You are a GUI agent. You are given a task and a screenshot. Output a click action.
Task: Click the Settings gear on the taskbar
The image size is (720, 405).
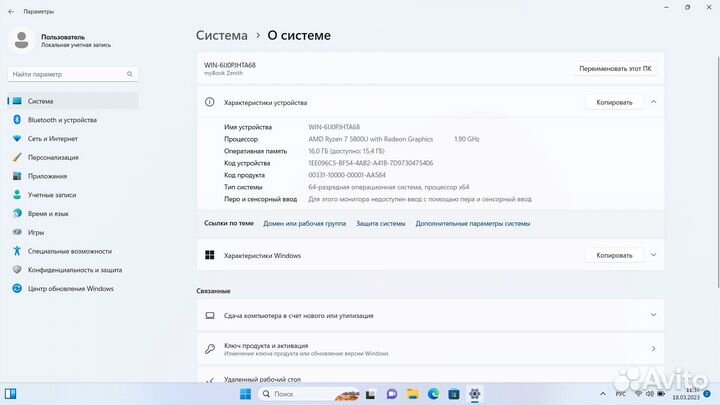pos(474,394)
